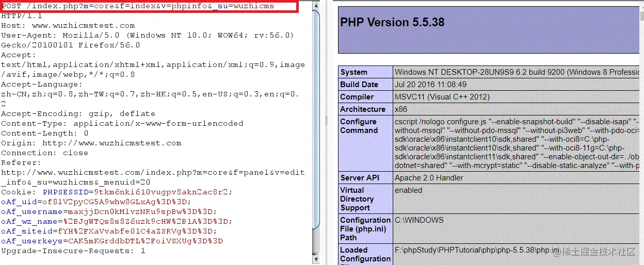Click the Apache 2.0 Handler value
The height and width of the screenshot is (265, 644).
click(429, 178)
